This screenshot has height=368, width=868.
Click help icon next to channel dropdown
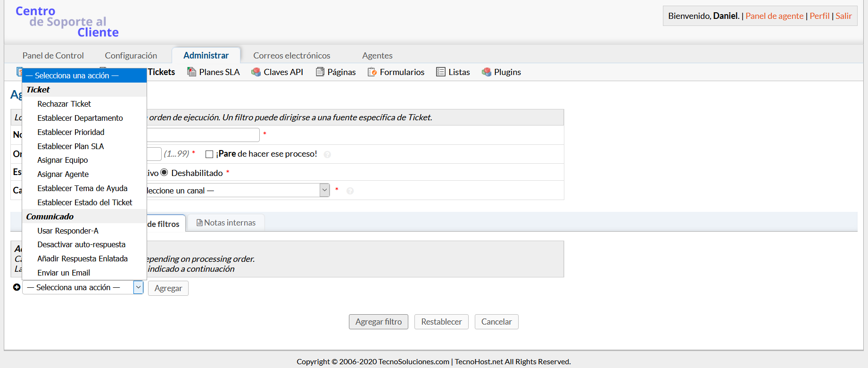click(x=350, y=191)
